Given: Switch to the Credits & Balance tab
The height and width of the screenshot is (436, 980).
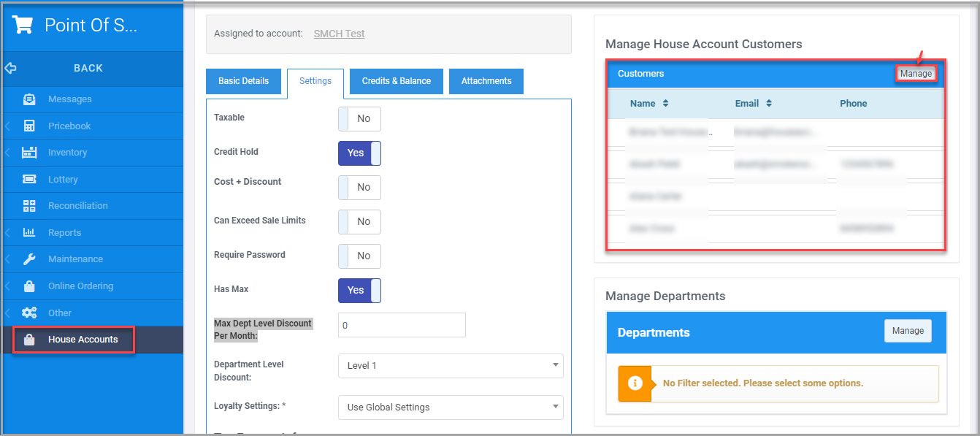Looking at the screenshot, I should coord(396,81).
